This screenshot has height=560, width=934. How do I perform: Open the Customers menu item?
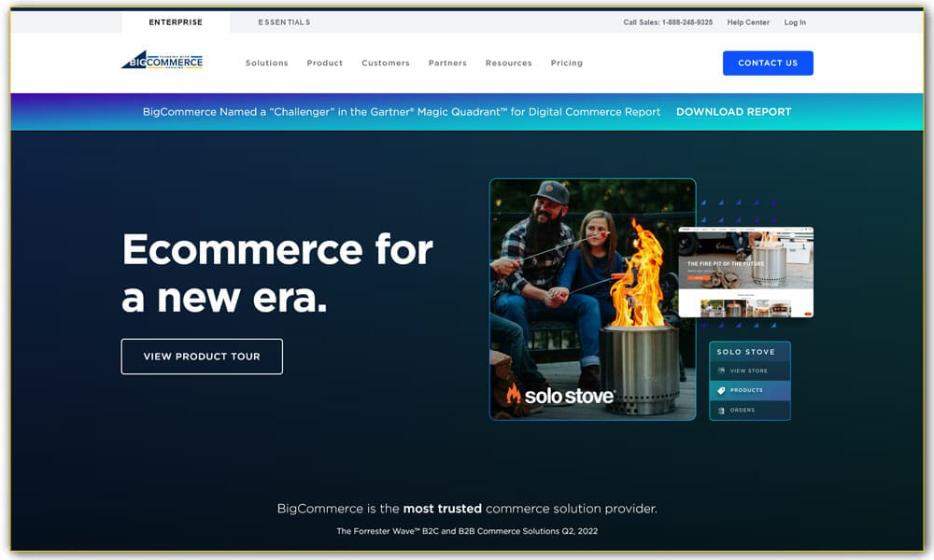click(386, 63)
